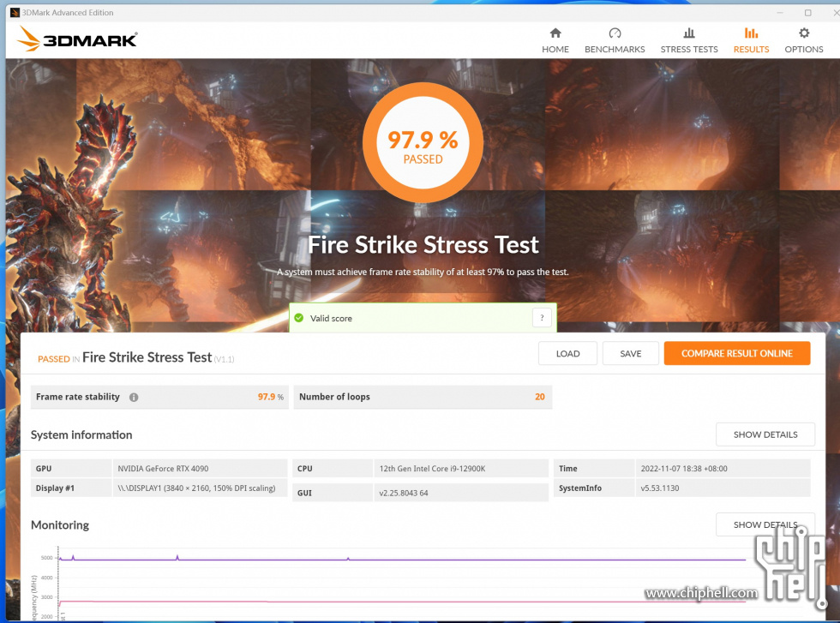Click the Options gear icon

click(804, 33)
